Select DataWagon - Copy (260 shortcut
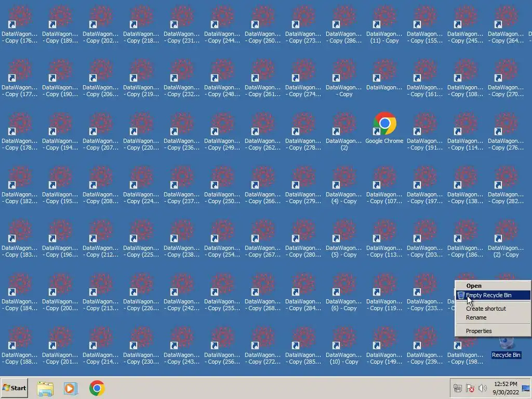Image resolution: width=532 pixels, height=399 pixels. [x=263, y=24]
